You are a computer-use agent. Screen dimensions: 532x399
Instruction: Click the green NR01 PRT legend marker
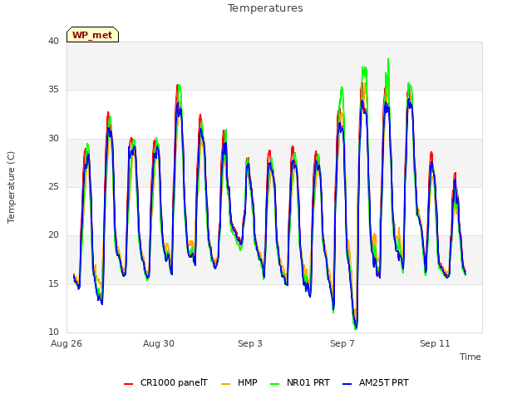pyautogui.click(x=275, y=384)
